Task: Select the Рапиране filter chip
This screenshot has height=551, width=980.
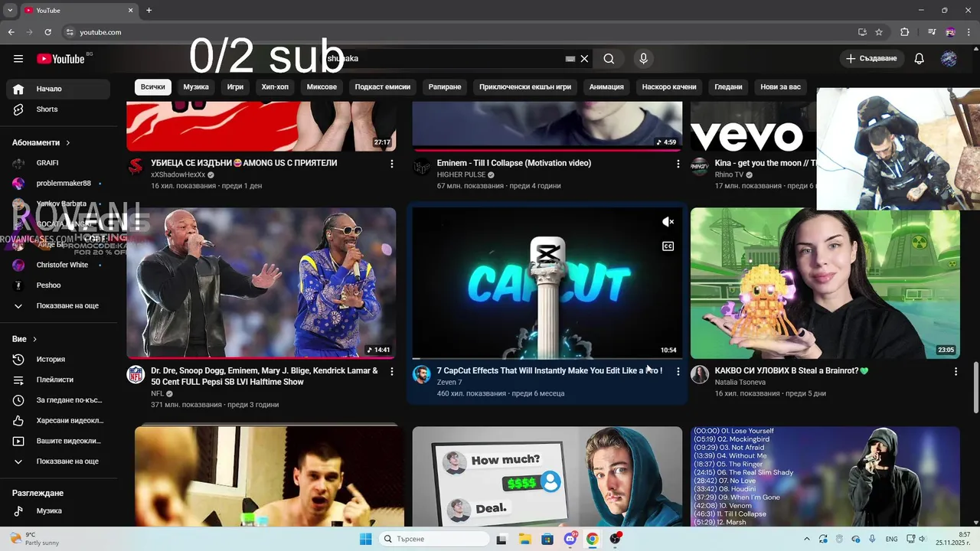Action: coord(445,87)
